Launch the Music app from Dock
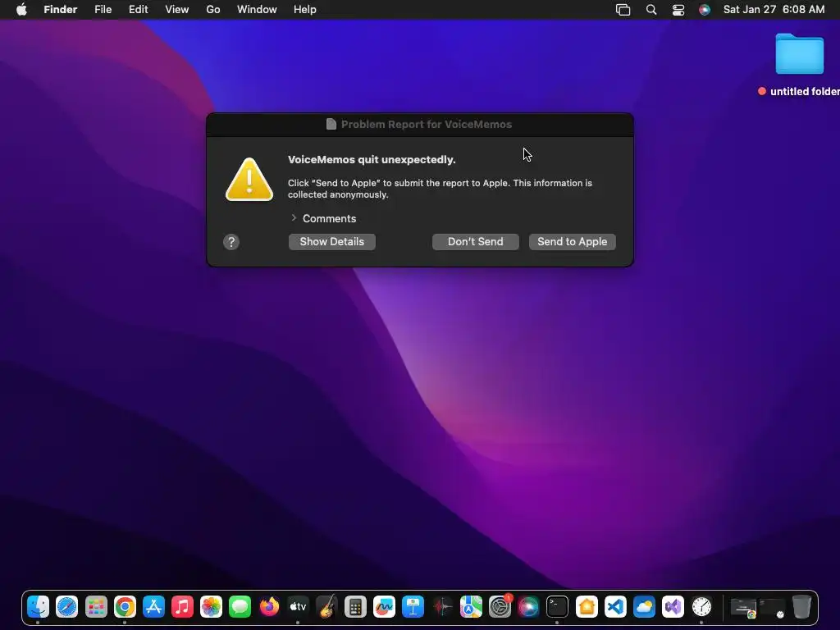This screenshot has width=840, height=630. (182, 607)
